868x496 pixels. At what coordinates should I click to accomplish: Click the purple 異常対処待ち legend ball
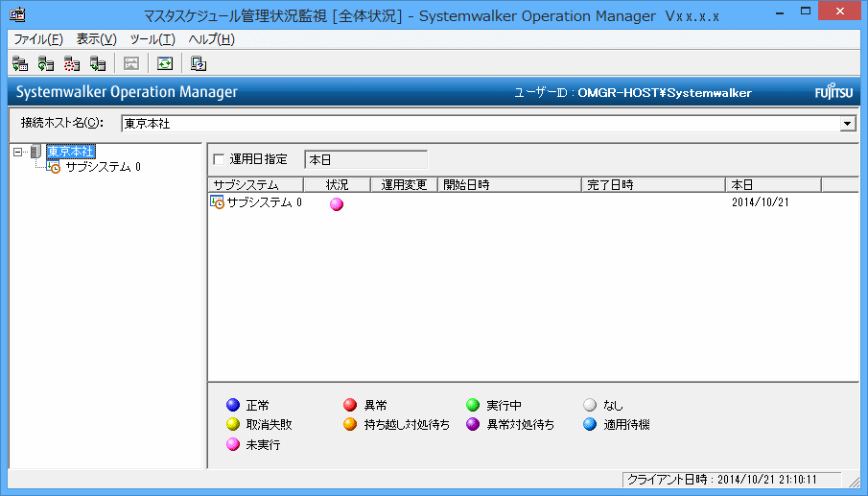(473, 424)
